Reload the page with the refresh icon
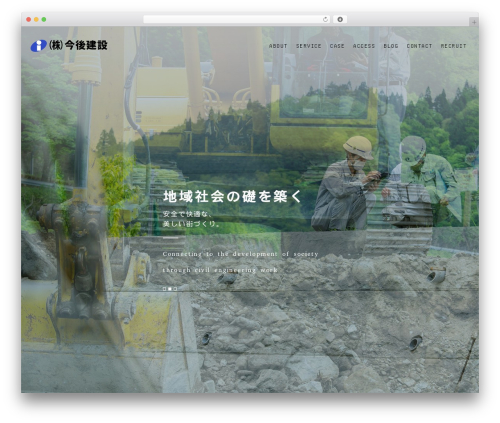 click(x=325, y=19)
